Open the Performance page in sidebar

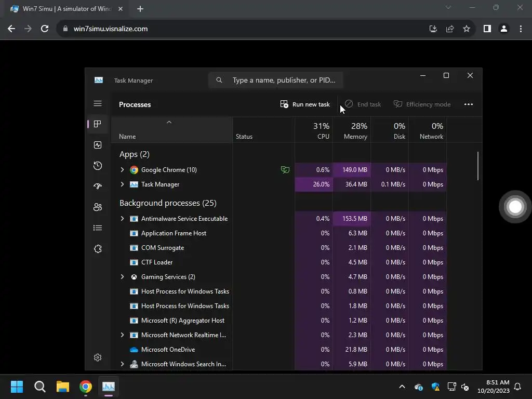tap(98, 145)
